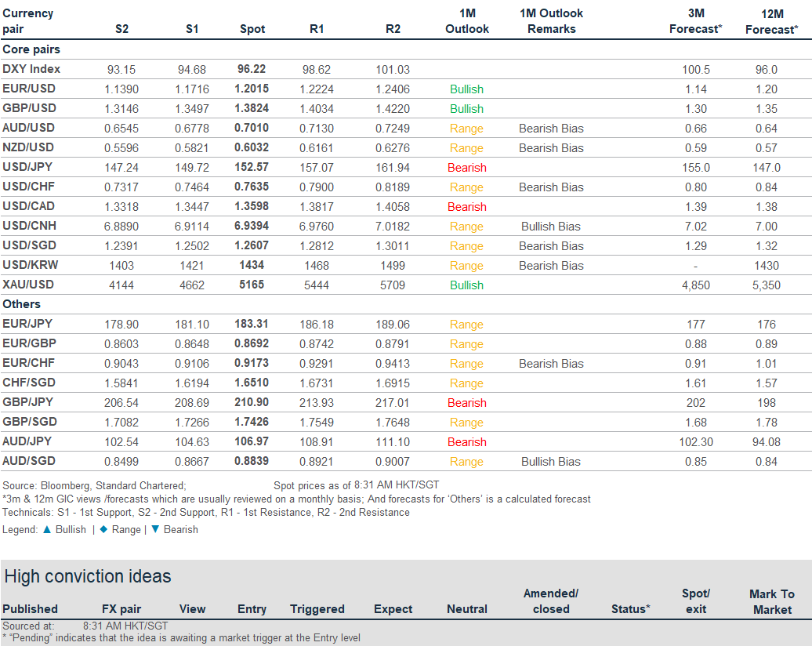Click the AUD/JPY Bearish outlook label
This screenshot has width=812, height=646.
(x=467, y=442)
